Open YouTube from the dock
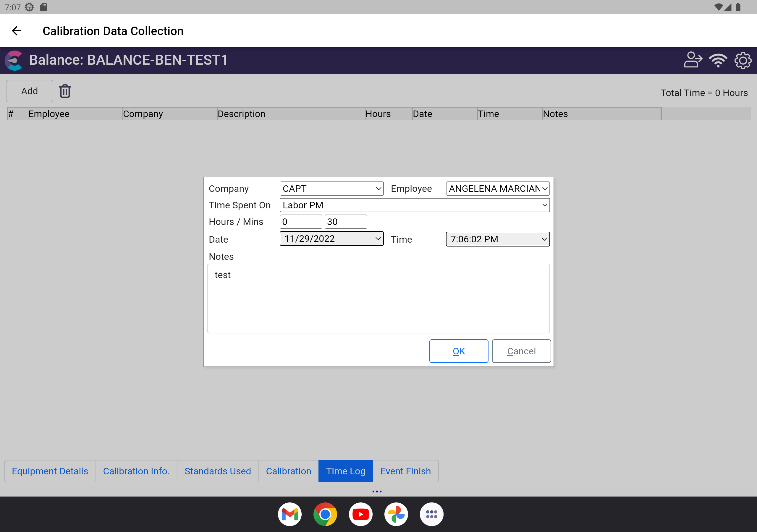 tap(360, 514)
